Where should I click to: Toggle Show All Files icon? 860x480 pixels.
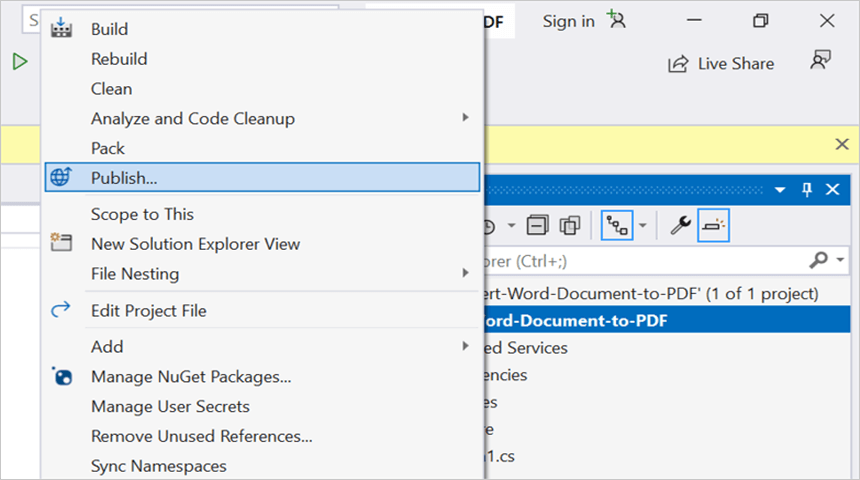(570, 225)
